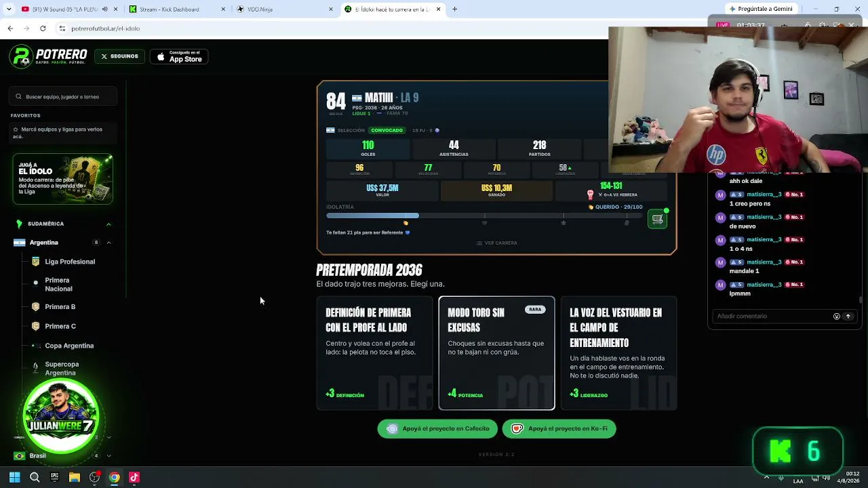Open a new browser tab
This screenshot has height=488, width=868.
[x=454, y=9]
